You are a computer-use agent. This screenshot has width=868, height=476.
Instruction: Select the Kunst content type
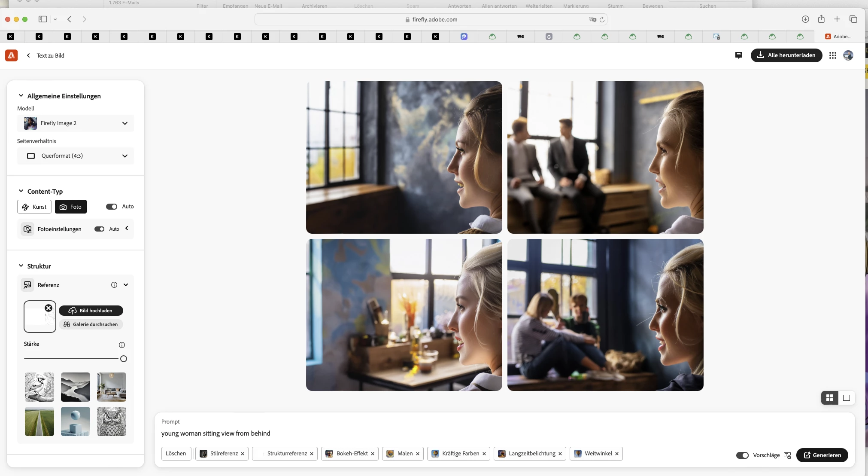click(34, 207)
